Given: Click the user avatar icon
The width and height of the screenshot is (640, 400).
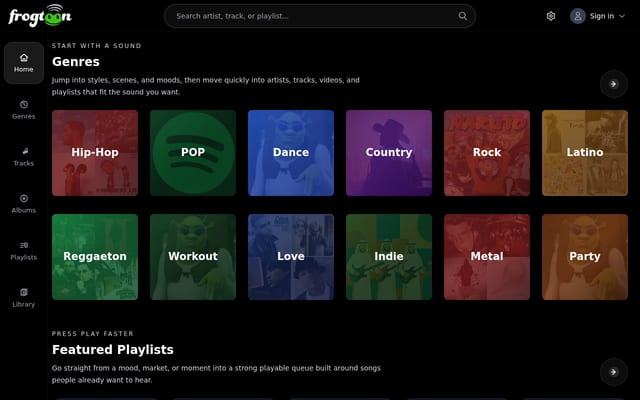Looking at the screenshot, I should click(578, 16).
